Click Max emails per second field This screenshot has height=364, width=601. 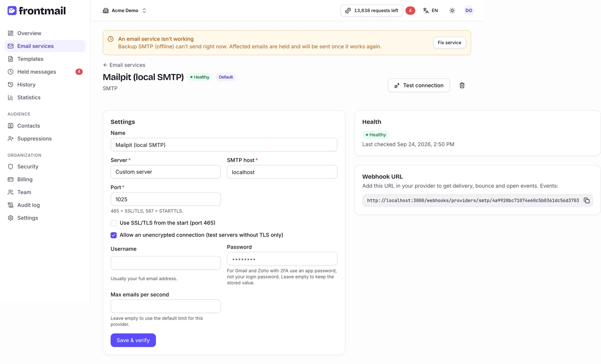point(166,306)
